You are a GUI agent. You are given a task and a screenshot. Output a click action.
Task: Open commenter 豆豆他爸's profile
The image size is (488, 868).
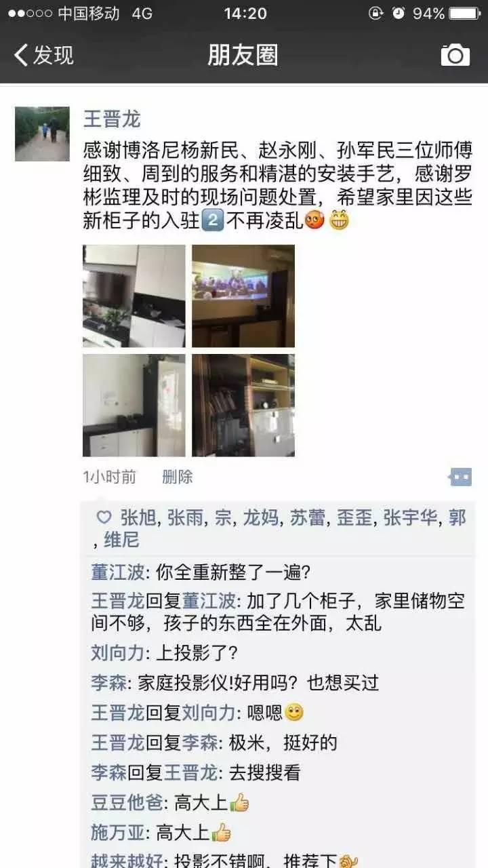[x=127, y=803]
